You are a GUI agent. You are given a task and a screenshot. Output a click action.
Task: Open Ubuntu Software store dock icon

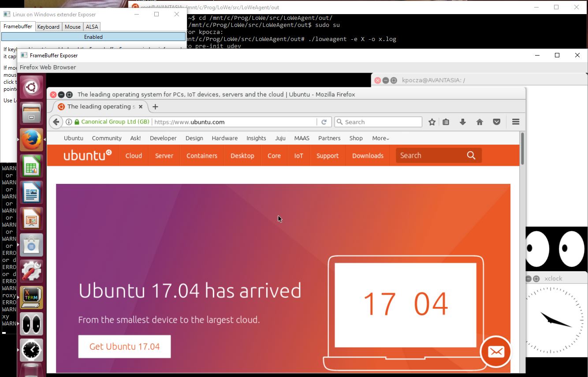coord(31,245)
